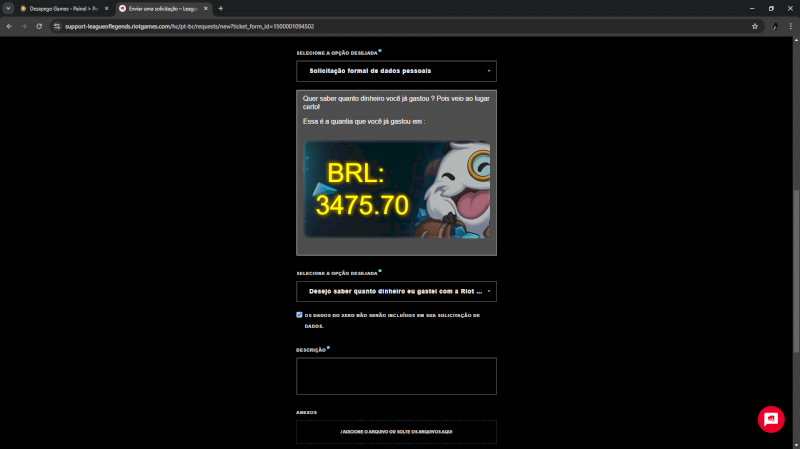Close the Enviar uma solicitação tab
The height and width of the screenshot is (449, 800).
tap(206, 9)
